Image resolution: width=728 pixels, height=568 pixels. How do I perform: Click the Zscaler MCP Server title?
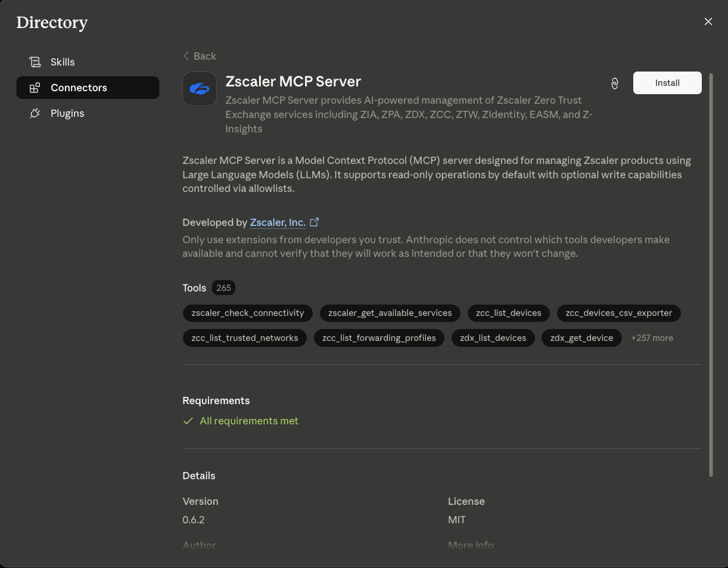(293, 82)
